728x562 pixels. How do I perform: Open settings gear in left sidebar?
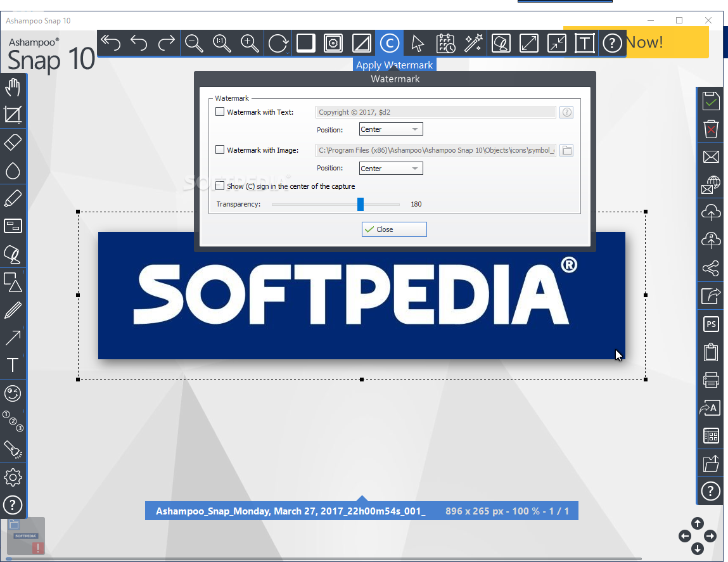tap(13, 478)
